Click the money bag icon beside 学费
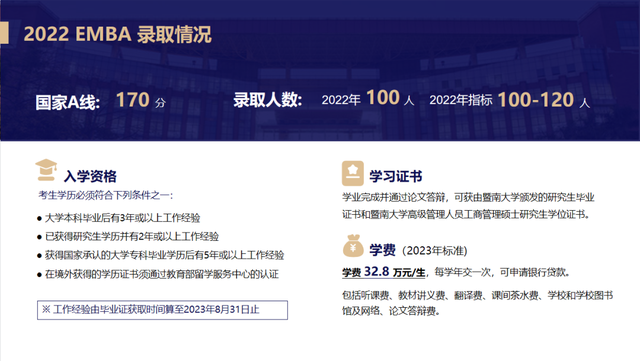 pos(353,246)
